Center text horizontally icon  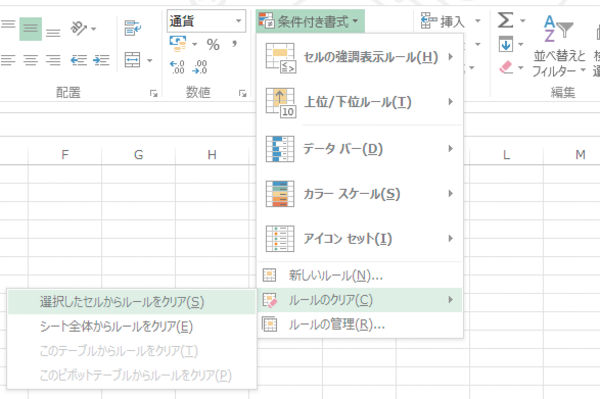31,60
